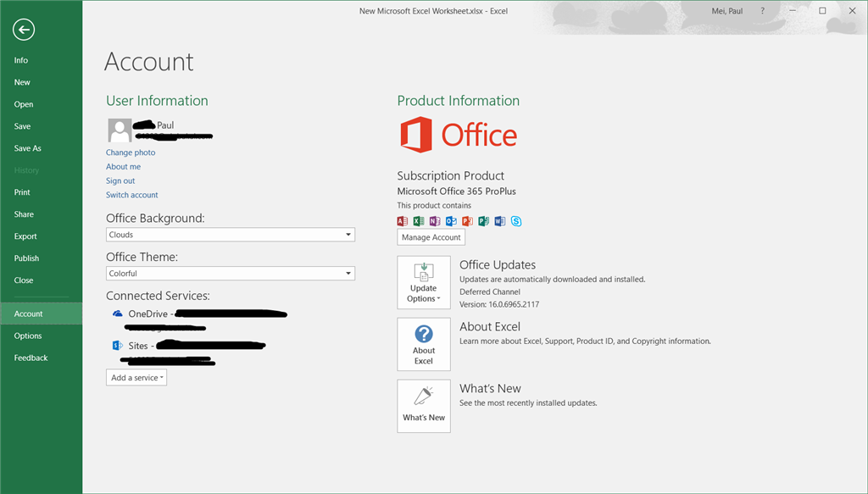The width and height of the screenshot is (868, 494).
Task: Minimize the Excel window
Action: [793, 10]
